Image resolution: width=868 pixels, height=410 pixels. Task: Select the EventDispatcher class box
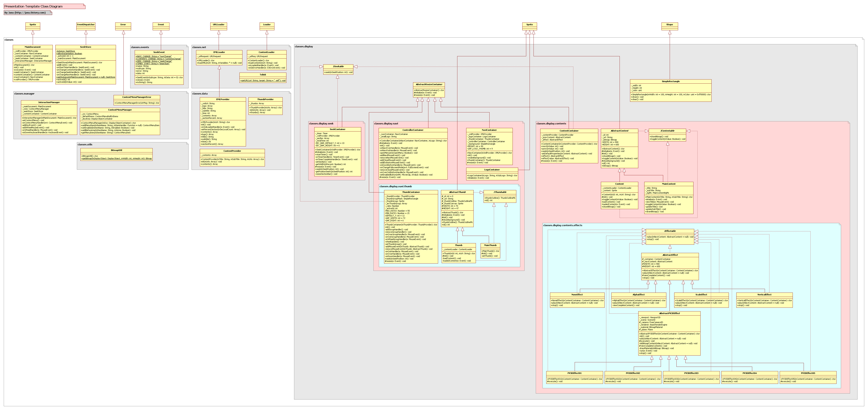(x=86, y=26)
